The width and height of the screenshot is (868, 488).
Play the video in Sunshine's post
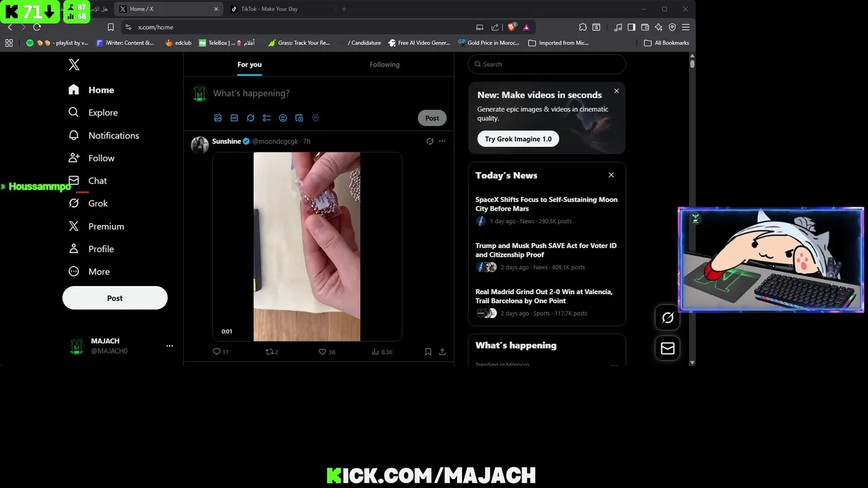(x=307, y=247)
